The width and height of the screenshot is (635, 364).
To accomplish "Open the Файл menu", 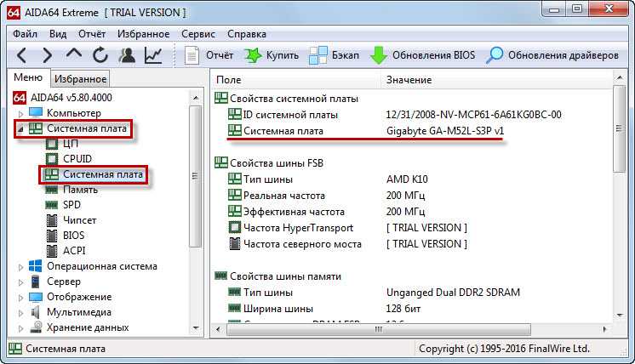I will tap(25, 34).
